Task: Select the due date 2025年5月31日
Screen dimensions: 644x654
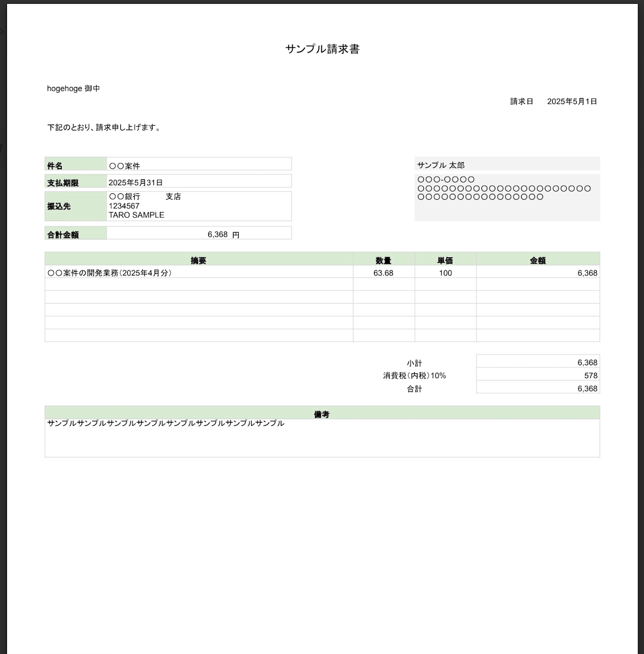Action: click(x=136, y=183)
